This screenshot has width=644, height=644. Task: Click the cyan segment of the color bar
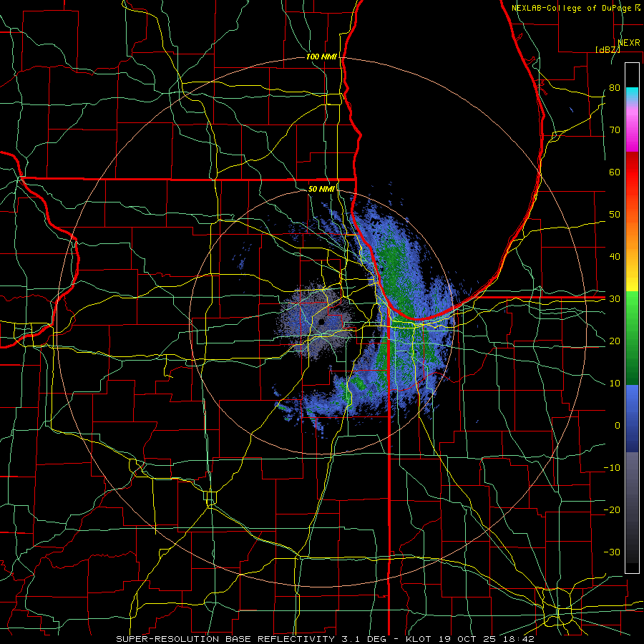pos(632,94)
